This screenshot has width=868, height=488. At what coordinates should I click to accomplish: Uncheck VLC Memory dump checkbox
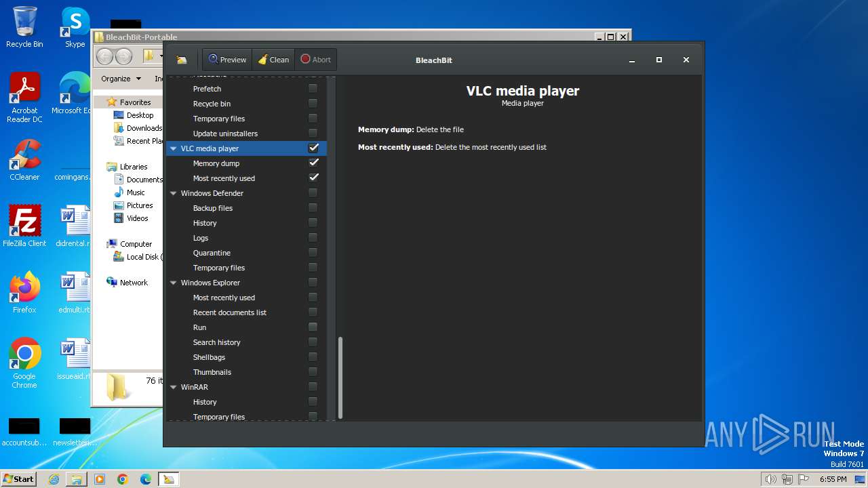(x=313, y=163)
